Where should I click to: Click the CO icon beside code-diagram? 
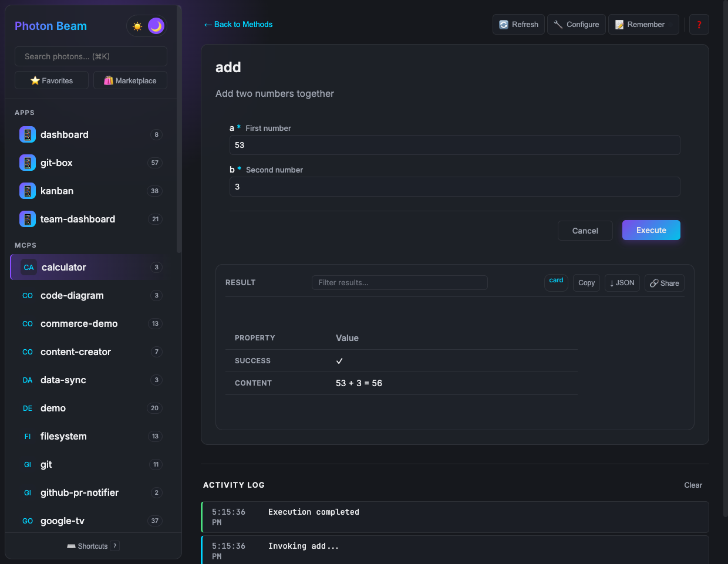tap(28, 295)
